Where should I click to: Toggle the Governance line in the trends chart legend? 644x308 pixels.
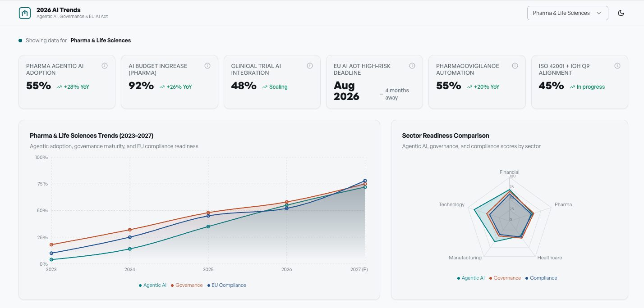[x=186, y=285]
